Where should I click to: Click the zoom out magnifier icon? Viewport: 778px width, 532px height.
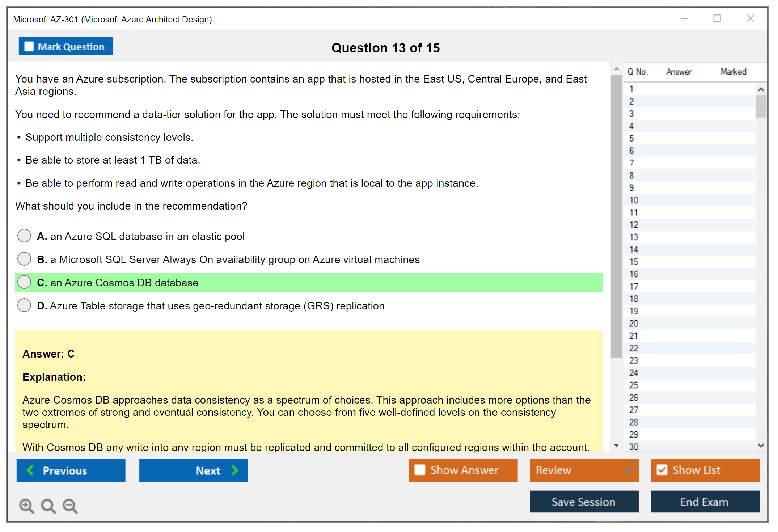point(70,506)
